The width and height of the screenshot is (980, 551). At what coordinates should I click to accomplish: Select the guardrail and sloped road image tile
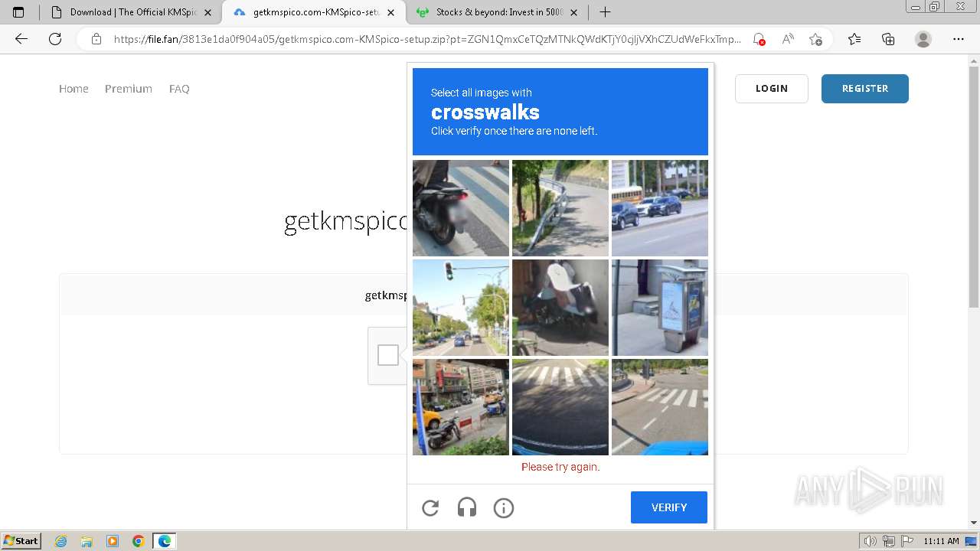click(560, 208)
